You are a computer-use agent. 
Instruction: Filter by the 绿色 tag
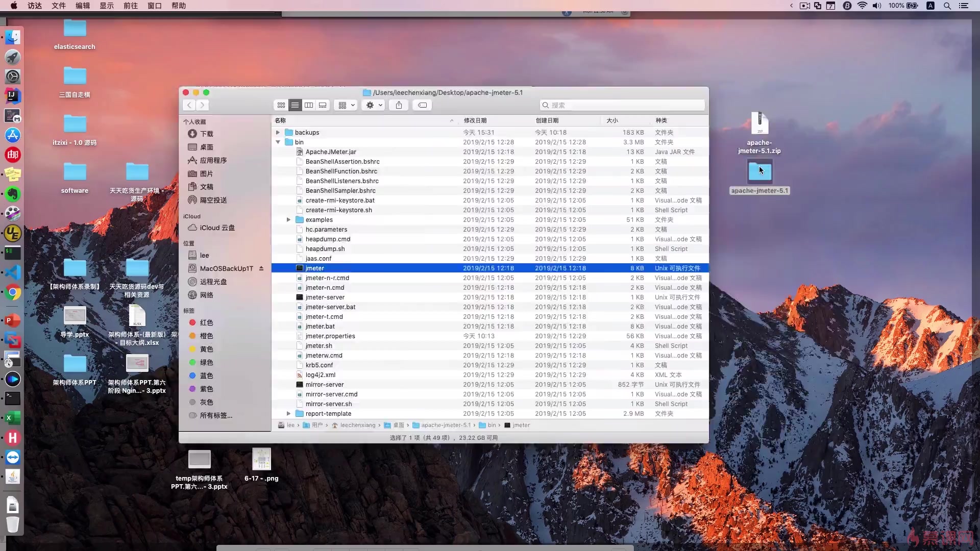pyautogui.click(x=206, y=362)
